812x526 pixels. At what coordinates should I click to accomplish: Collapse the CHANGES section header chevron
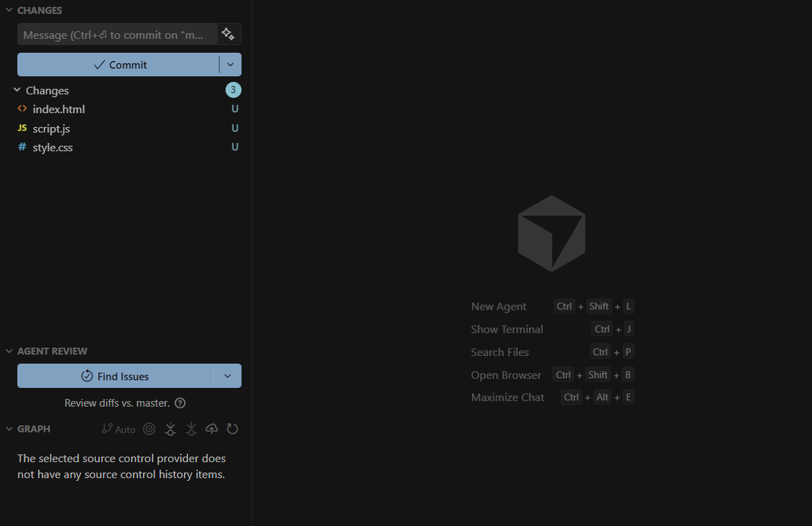click(x=9, y=10)
